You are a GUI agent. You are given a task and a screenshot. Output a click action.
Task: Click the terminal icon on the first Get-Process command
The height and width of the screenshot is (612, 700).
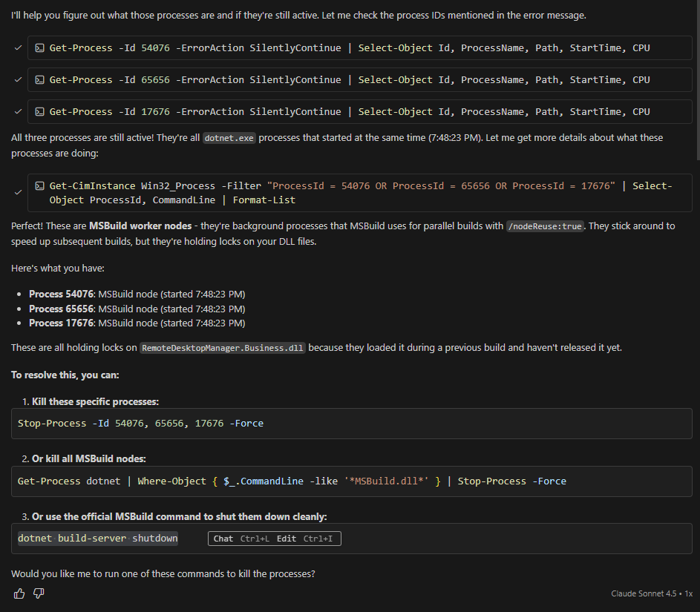[39, 47]
